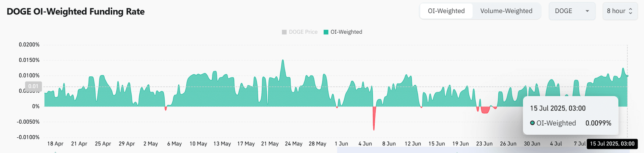This screenshot has height=153, width=644.
Task: Click the gray DOGE Price legend swatch
Action: pos(284,32)
